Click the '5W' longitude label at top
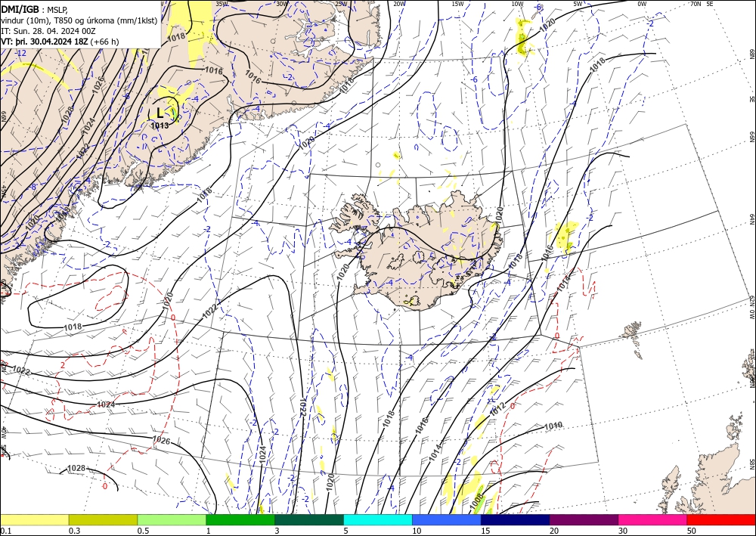 (x=578, y=4)
